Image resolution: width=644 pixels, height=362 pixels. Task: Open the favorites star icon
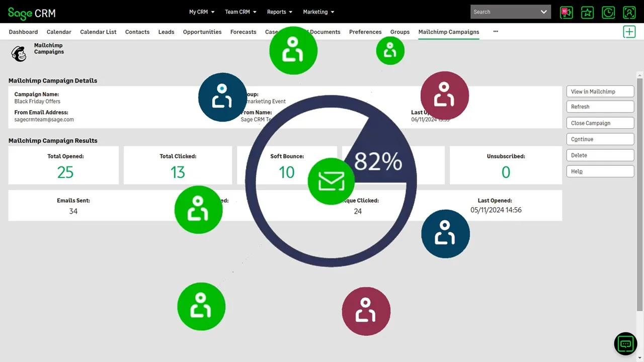(x=587, y=12)
